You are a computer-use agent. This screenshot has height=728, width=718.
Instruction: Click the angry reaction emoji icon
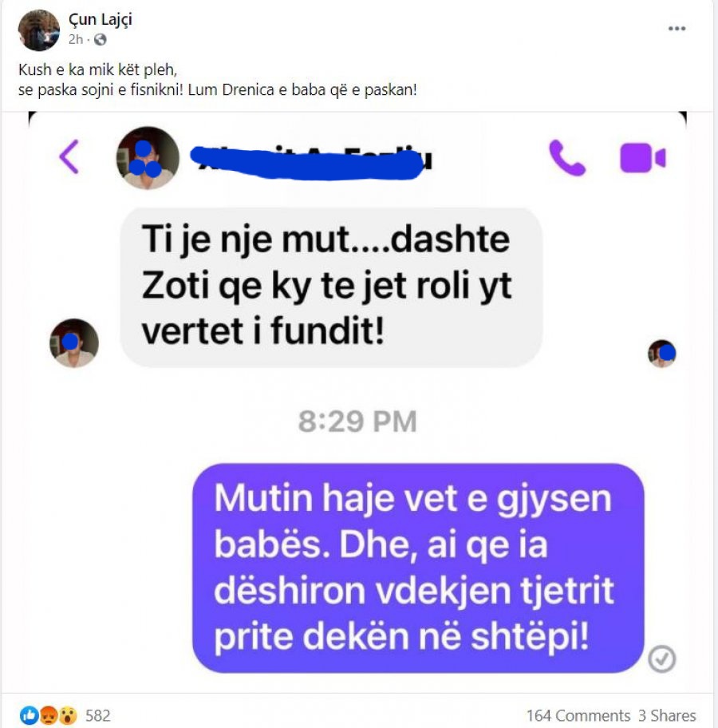tap(49, 715)
